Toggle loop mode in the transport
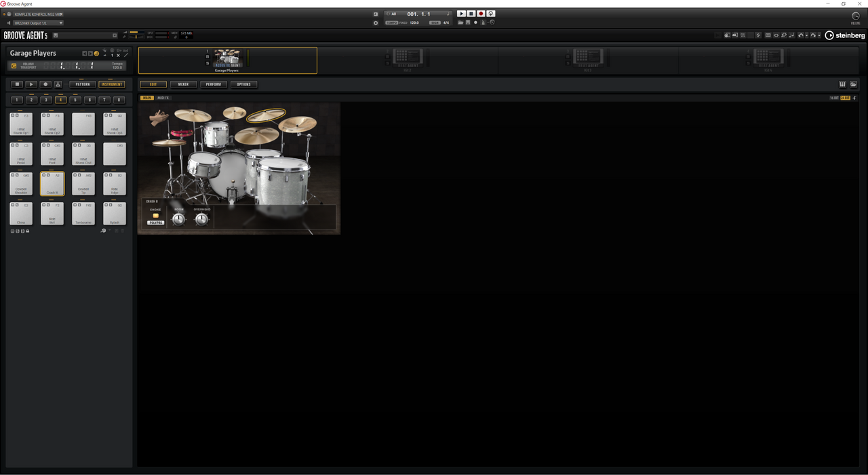The image size is (868, 475). click(x=491, y=14)
